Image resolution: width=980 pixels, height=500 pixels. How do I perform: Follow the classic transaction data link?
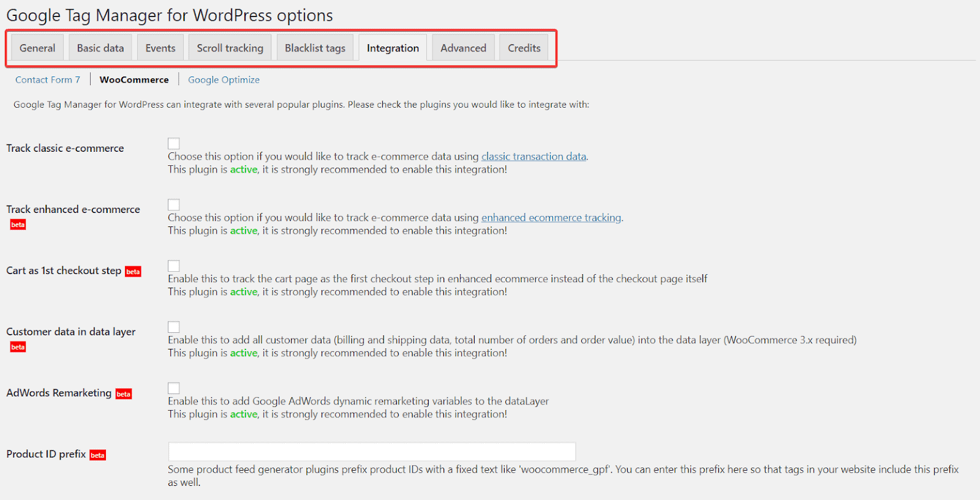click(533, 157)
